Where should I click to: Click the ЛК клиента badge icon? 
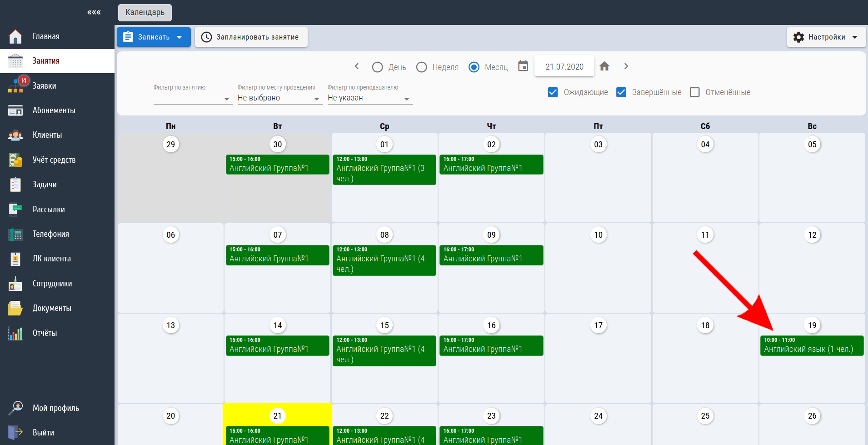pyautogui.click(x=15, y=259)
